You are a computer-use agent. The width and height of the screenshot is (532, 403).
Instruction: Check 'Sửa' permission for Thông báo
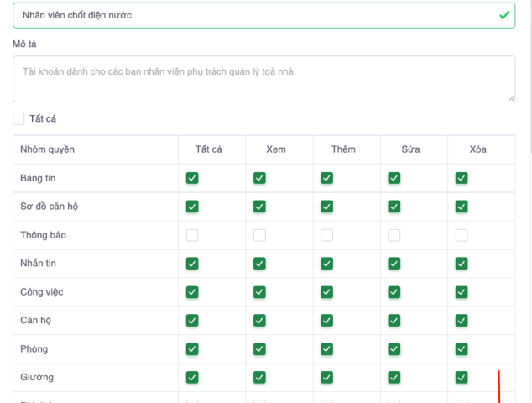pos(394,235)
